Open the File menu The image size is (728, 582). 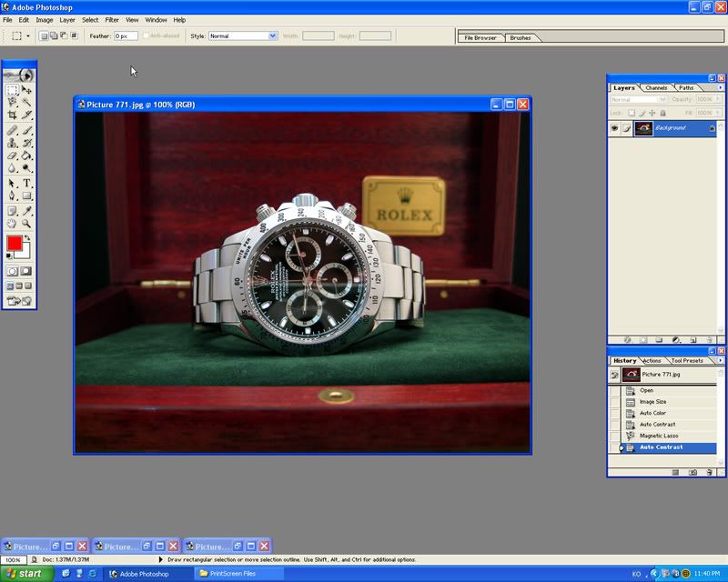[x=7, y=20]
